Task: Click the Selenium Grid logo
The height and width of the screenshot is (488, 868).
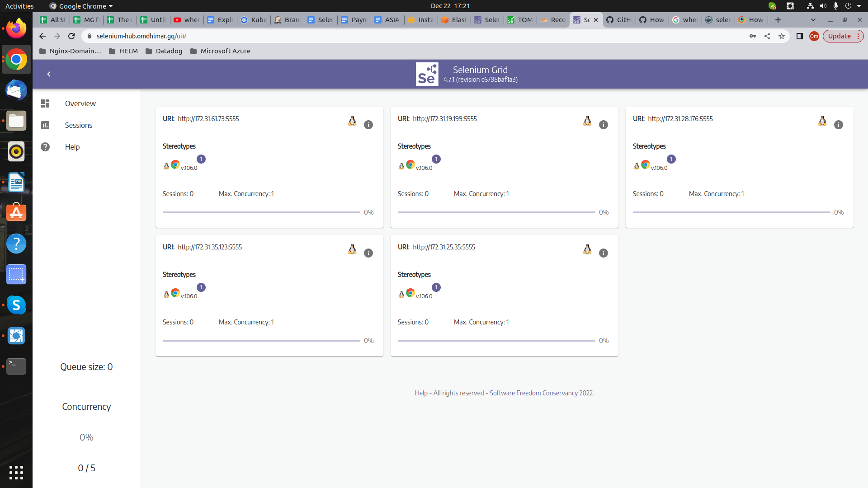Action: pos(427,74)
